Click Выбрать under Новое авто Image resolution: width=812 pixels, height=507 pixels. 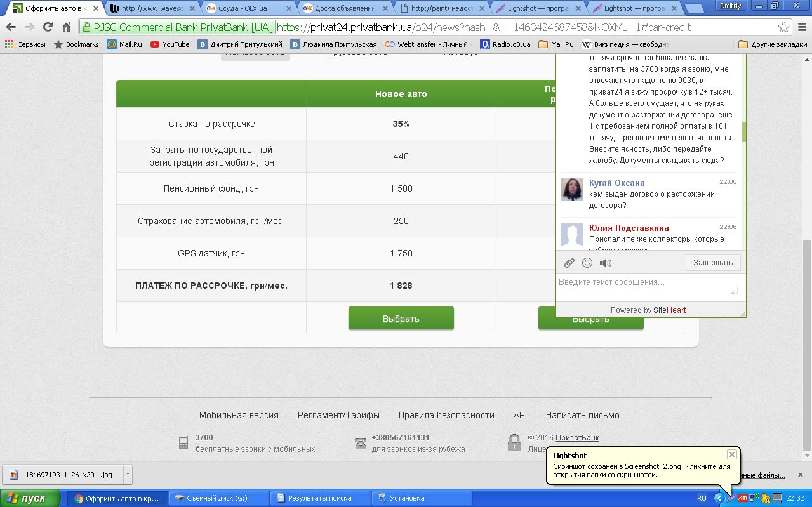point(401,318)
